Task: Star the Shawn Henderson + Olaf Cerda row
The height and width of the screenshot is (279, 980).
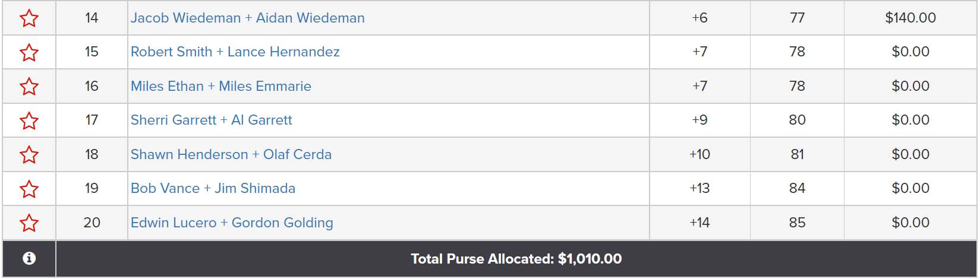Action: click(x=29, y=155)
